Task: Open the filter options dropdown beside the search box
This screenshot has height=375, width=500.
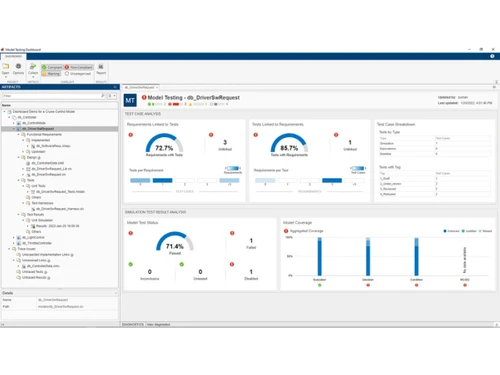Action: (x=112, y=96)
